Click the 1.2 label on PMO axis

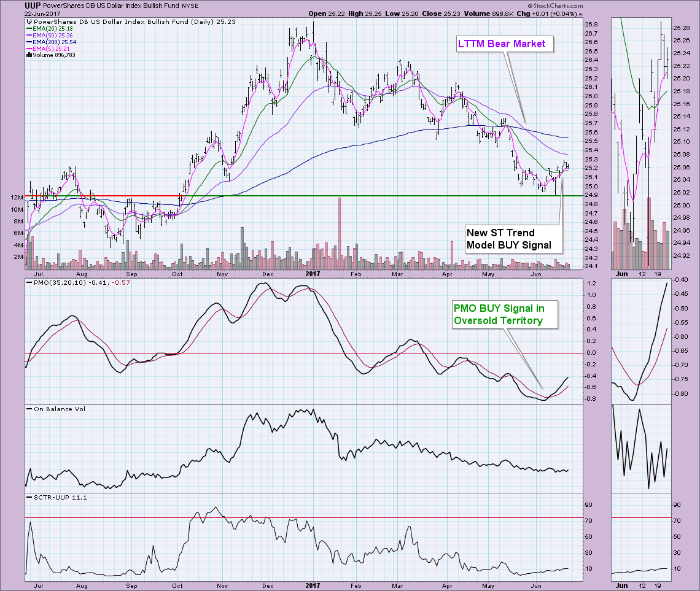591,284
